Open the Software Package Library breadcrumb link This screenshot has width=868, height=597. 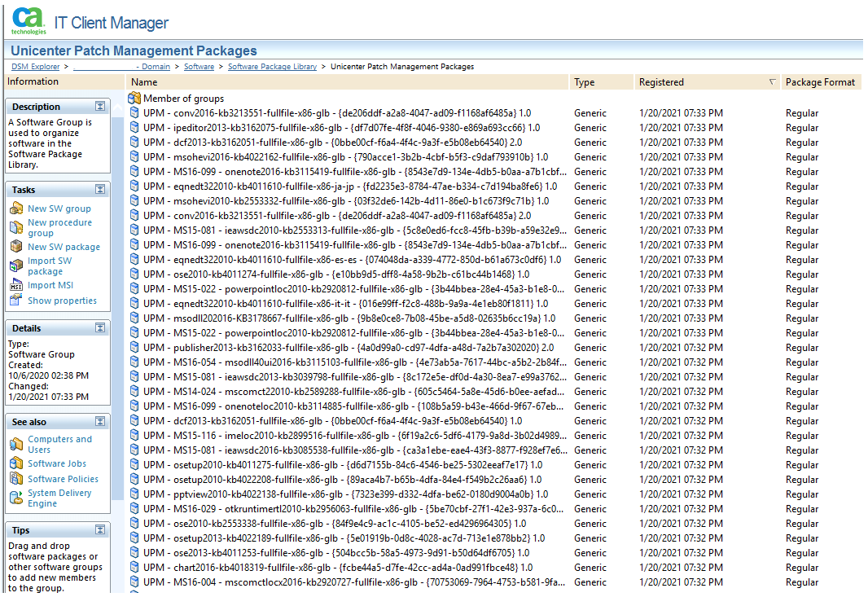click(x=272, y=67)
